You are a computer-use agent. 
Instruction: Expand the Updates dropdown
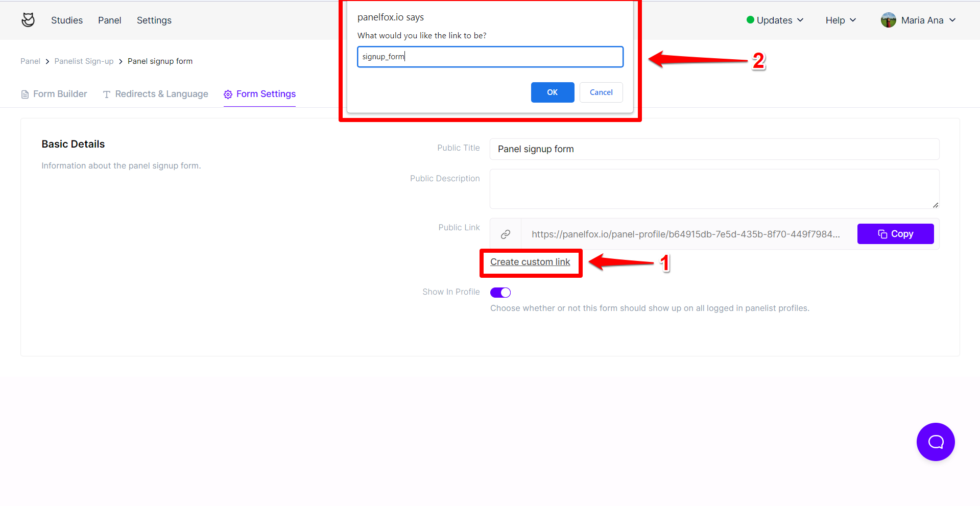pos(775,20)
